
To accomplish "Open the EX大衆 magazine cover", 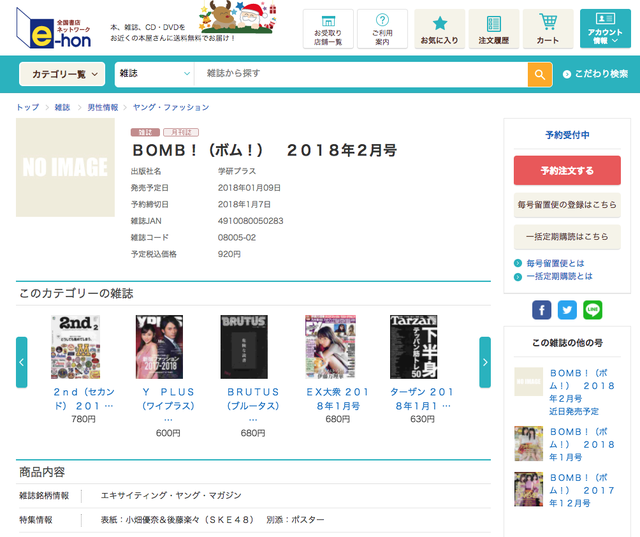I will 331,347.
